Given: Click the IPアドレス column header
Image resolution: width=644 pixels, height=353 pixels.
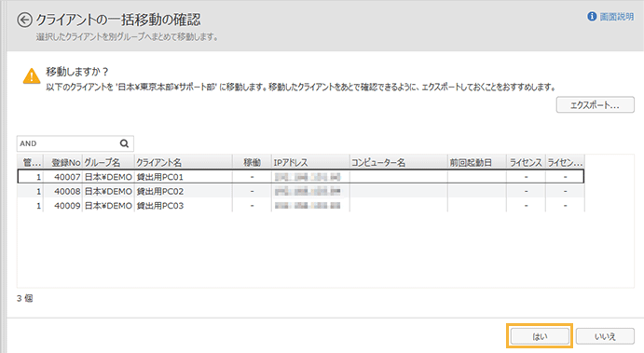Looking at the screenshot, I should (x=310, y=163).
